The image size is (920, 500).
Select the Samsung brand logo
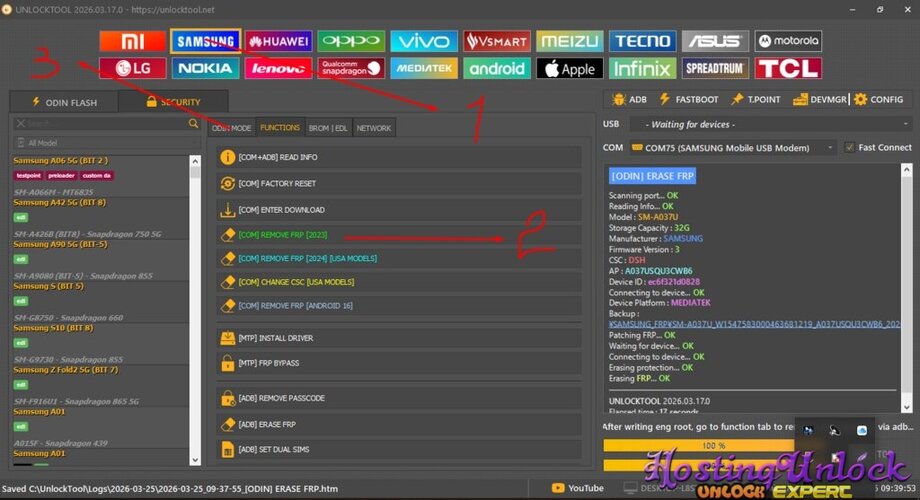(205, 41)
